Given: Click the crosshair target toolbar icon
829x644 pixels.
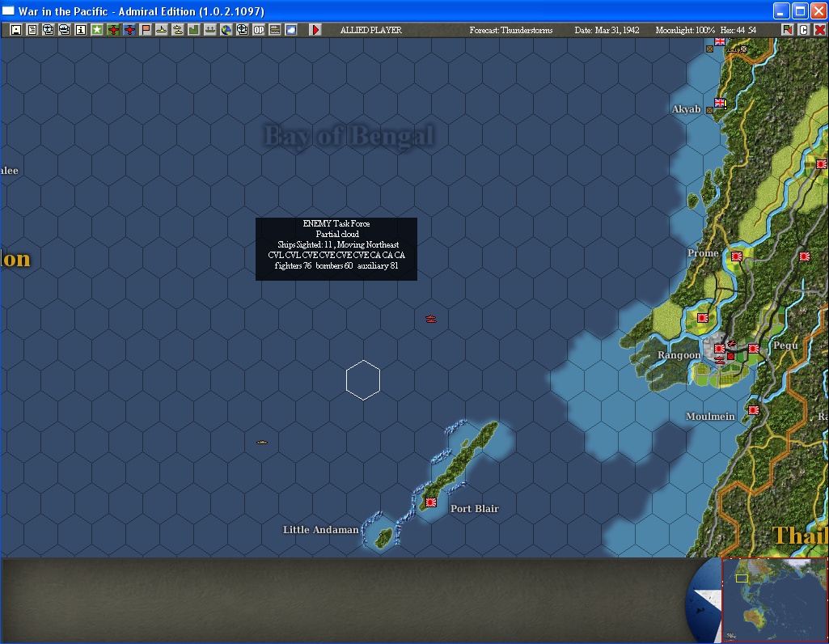Looking at the screenshot, I should [242, 30].
